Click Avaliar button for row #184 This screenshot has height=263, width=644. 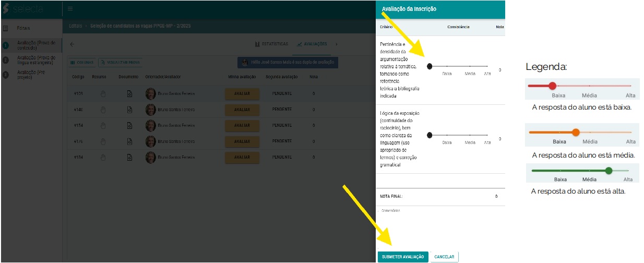tap(242, 158)
